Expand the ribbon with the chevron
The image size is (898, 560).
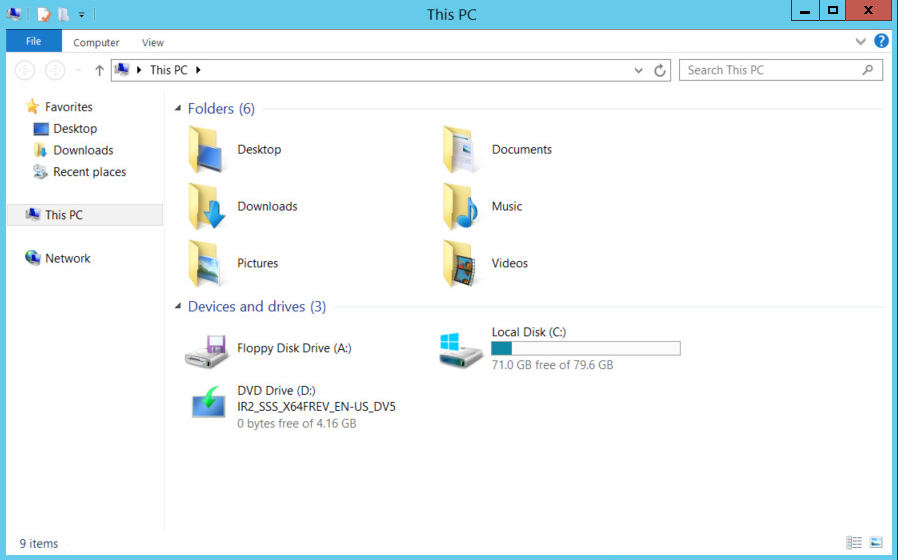[860, 42]
